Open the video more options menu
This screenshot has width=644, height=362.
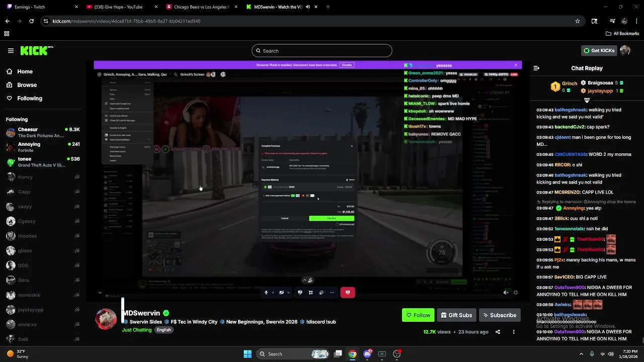514,332
